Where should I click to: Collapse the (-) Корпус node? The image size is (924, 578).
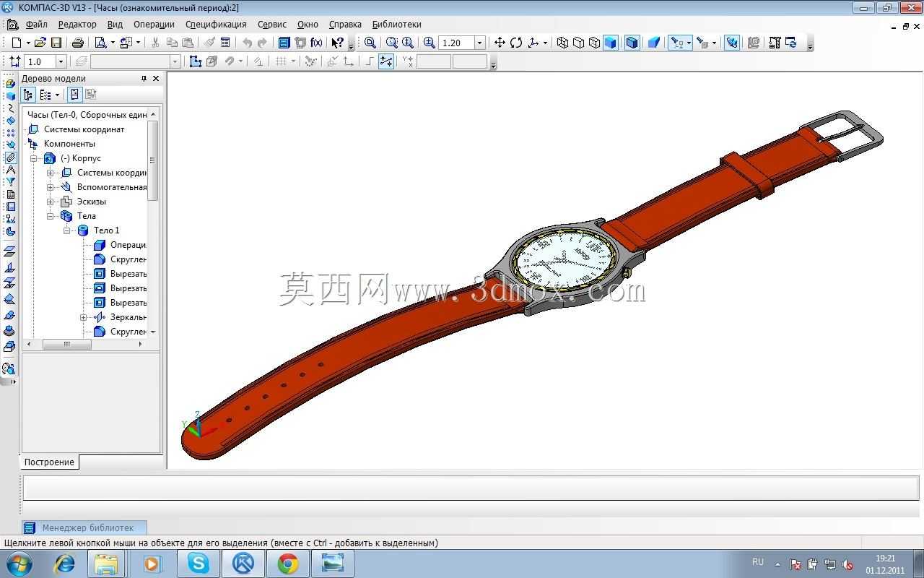33,158
